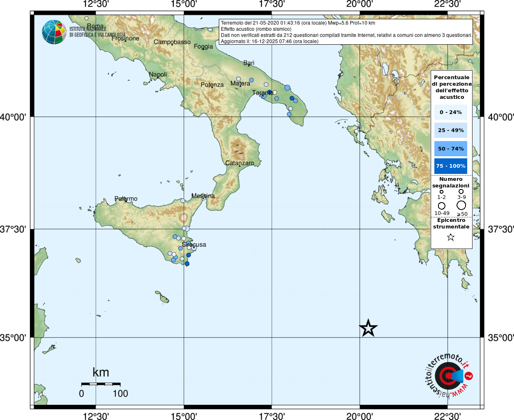This screenshot has width=514, height=420.
Task: Click the INGV globe logo
Action: (x=54, y=32)
